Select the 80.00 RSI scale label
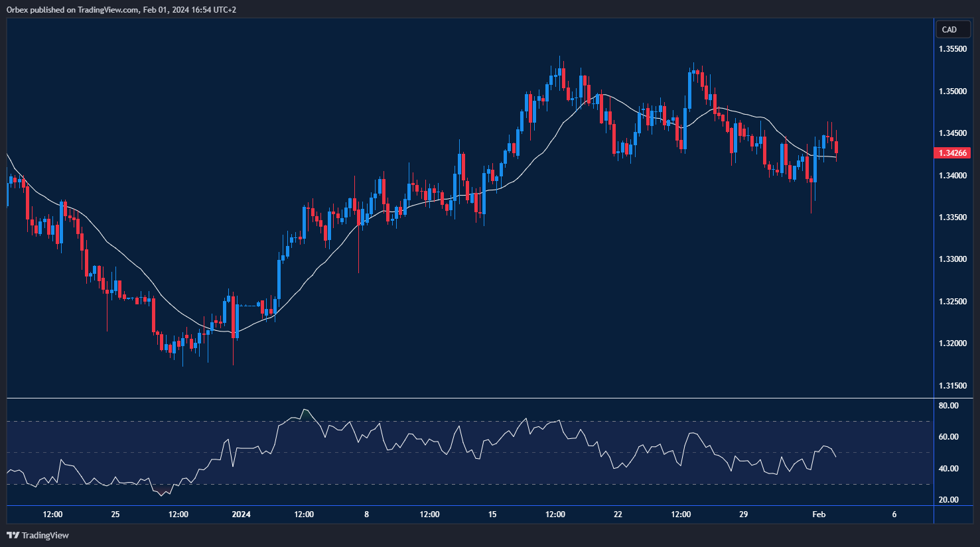The width and height of the screenshot is (980, 547). click(949, 406)
